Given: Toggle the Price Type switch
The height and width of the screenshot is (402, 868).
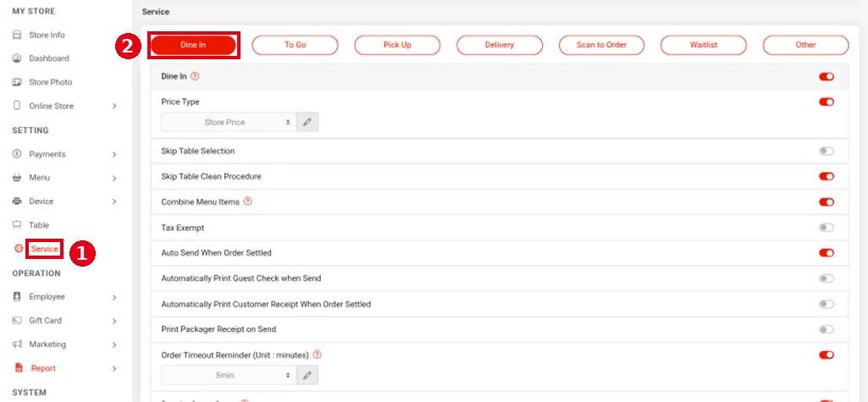Looking at the screenshot, I should pyautogui.click(x=827, y=102).
